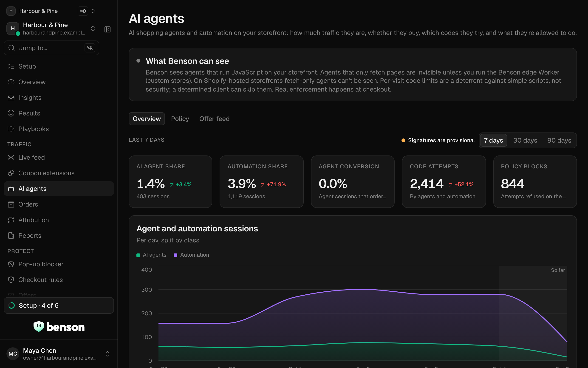Click the Reports document icon
588x368 pixels.
click(11, 235)
